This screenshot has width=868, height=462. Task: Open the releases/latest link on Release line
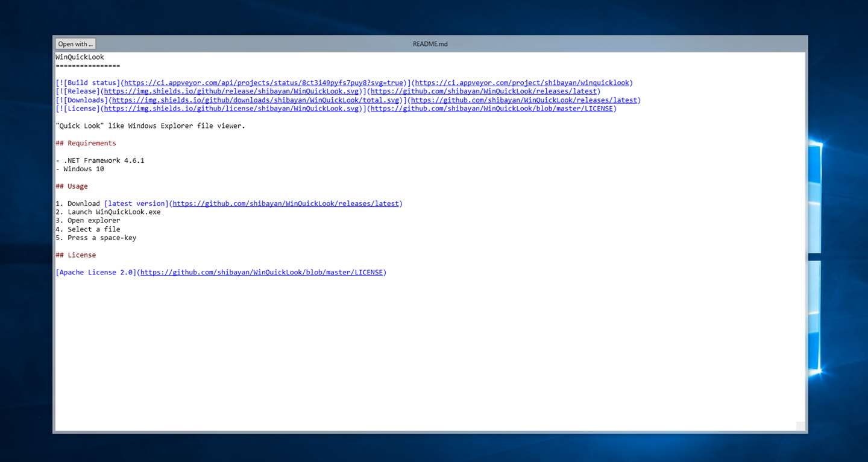click(x=483, y=92)
